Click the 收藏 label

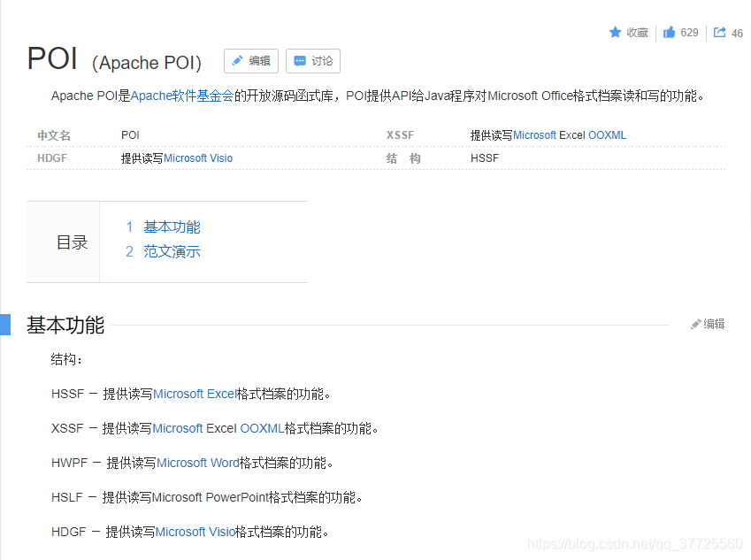pos(637,33)
